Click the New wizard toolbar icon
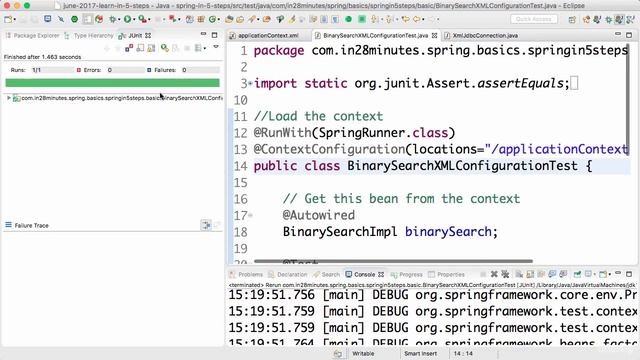The height and width of the screenshot is (360, 640). click(x=8, y=19)
